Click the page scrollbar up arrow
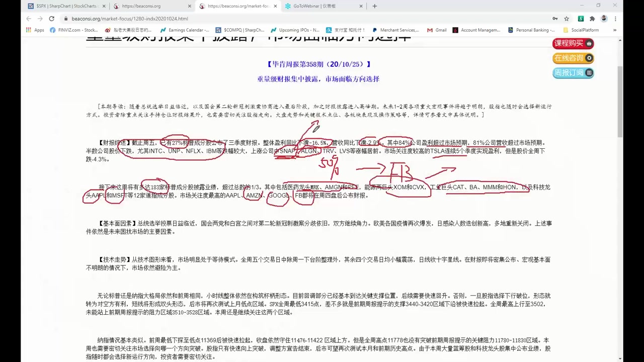This screenshot has width=644, height=362. 620,40
